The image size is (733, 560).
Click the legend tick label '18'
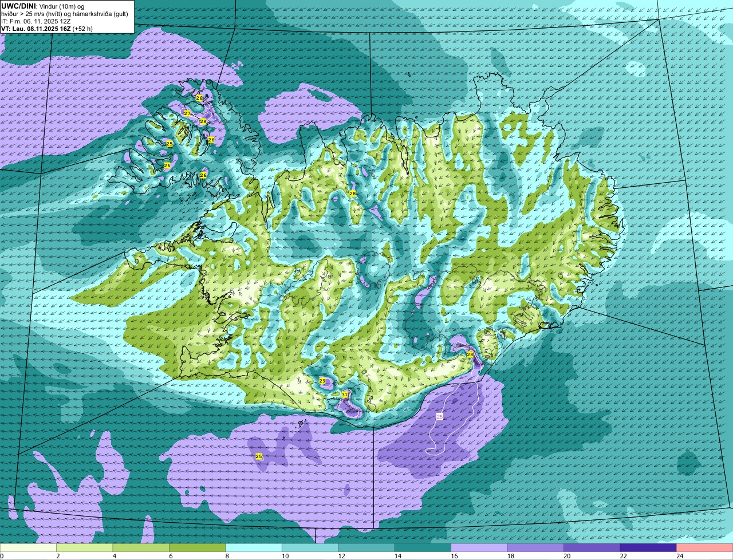[x=510, y=556]
